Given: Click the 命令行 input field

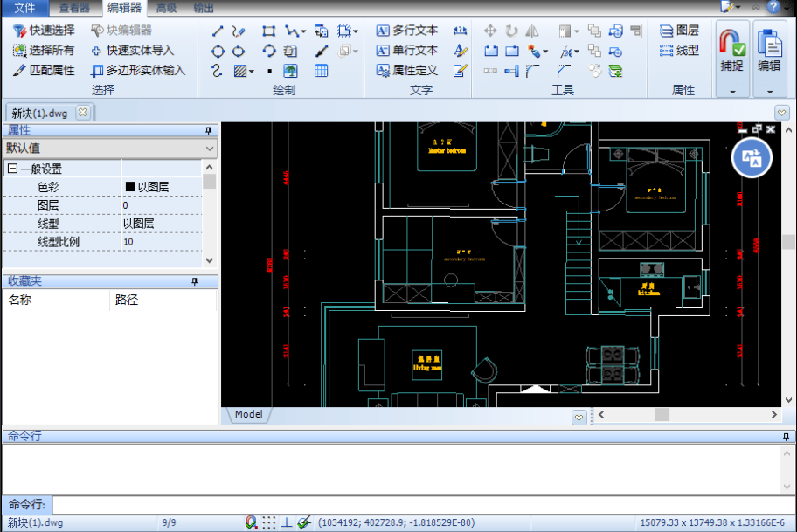Looking at the screenshot, I should 424,505.
